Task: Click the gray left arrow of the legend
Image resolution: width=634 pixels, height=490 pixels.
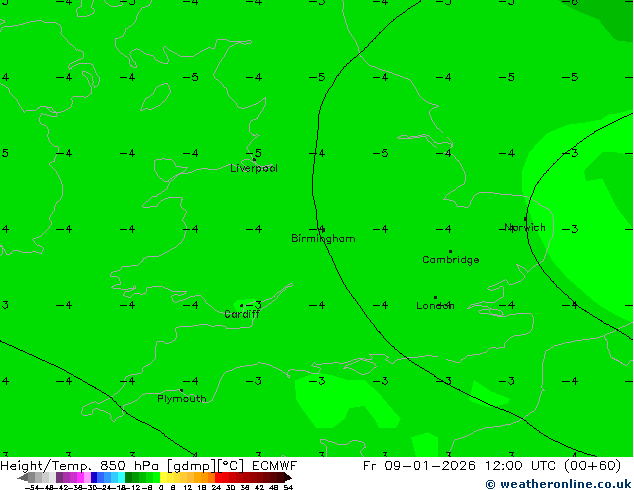Action: (23, 477)
